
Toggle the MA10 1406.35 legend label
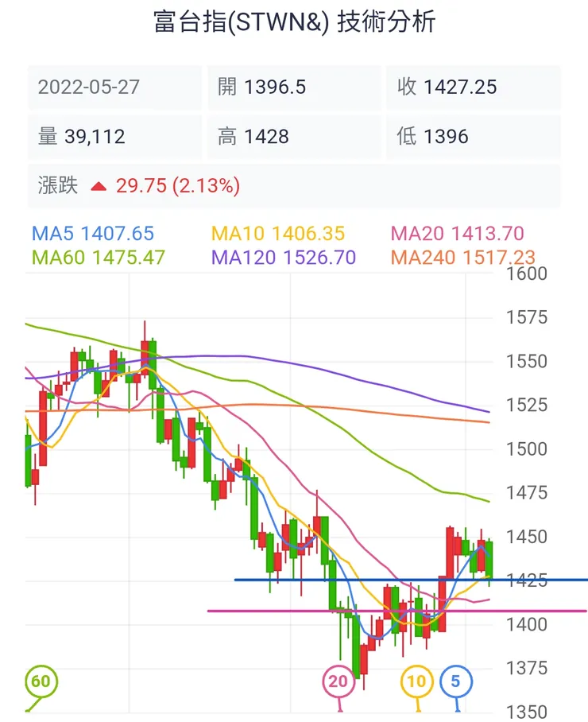278,234
